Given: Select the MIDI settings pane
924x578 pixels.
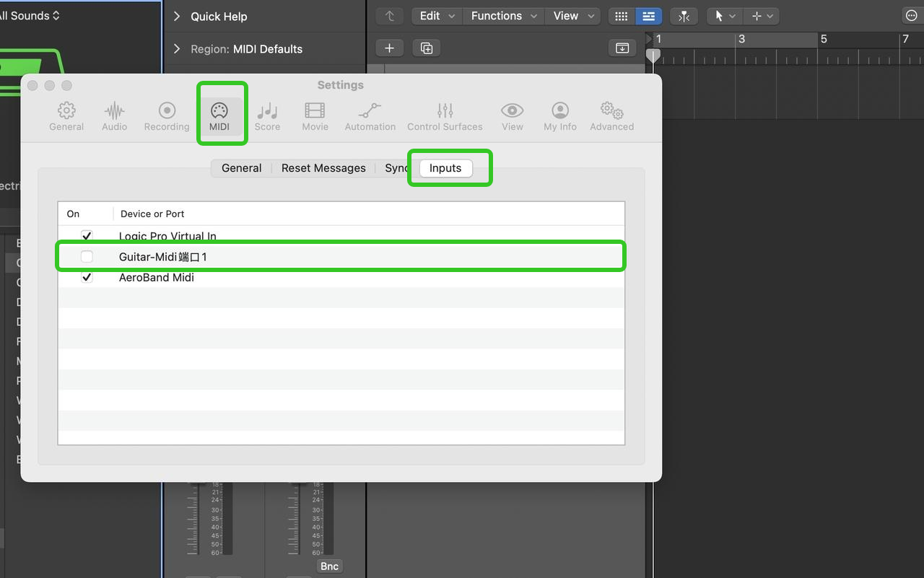Looking at the screenshot, I should point(219,116).
